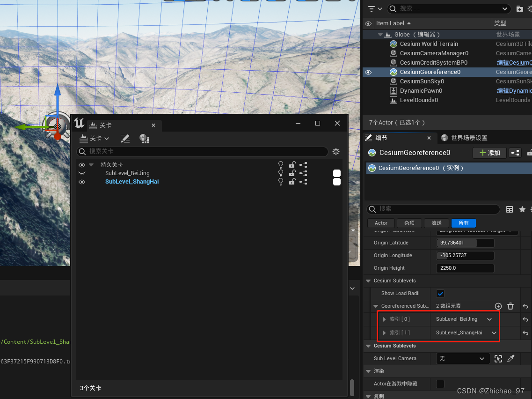Click the filter funnel icon in the outliner
Viewport: 532px width, 399px height.
pyautogui.click(x=372, y=8)
